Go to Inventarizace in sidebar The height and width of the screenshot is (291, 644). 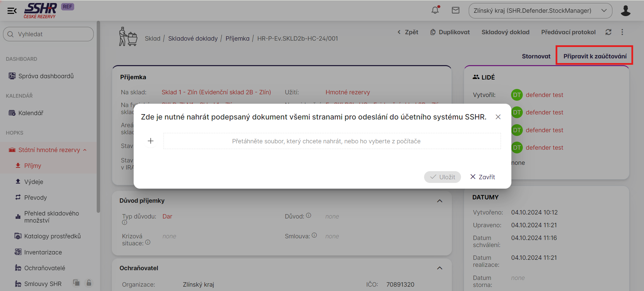click(x=43, y=252)
